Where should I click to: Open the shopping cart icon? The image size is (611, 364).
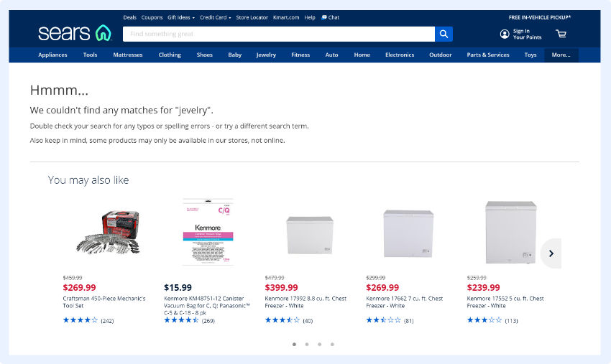[x=561, y=34]
